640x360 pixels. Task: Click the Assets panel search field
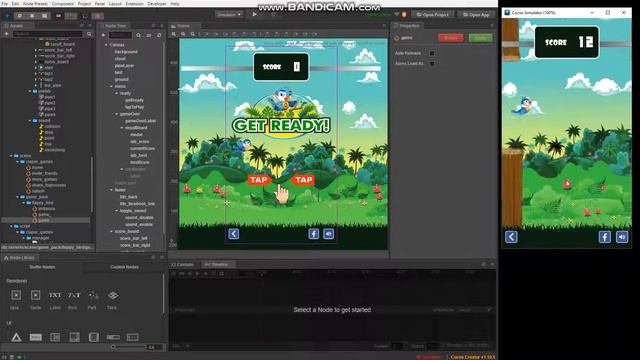click(48, 34)
